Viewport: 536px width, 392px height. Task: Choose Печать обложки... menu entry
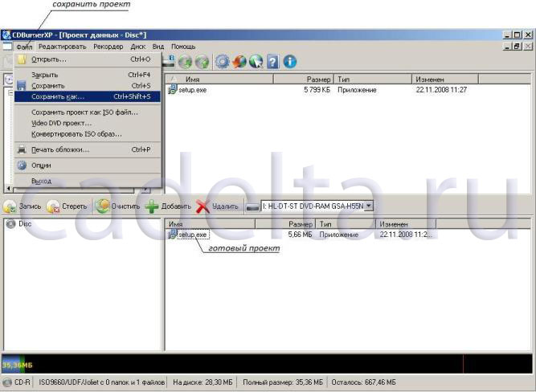pyautogui.click(x=60, y=149)
